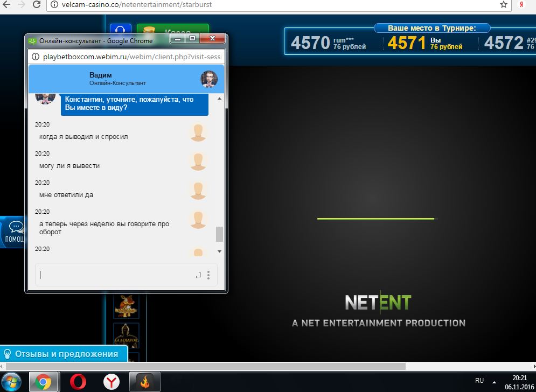Select the Gladiator slot game thumbnail

(126, 335)
